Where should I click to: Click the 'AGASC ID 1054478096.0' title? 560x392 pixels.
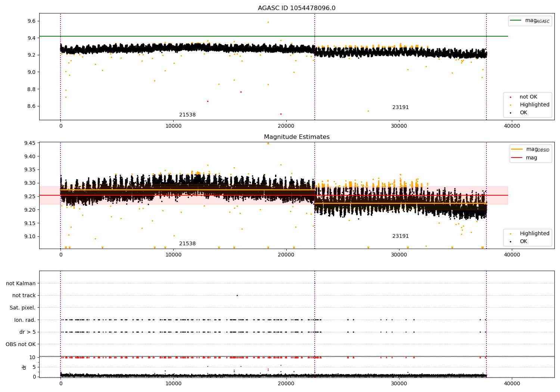[296, 8]
